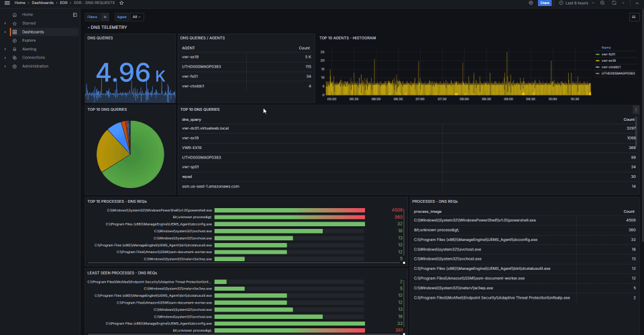Screen dimensions: 644x335
Task: Toggle vwr-fs01 series in histogram legend
Action: 609,54
